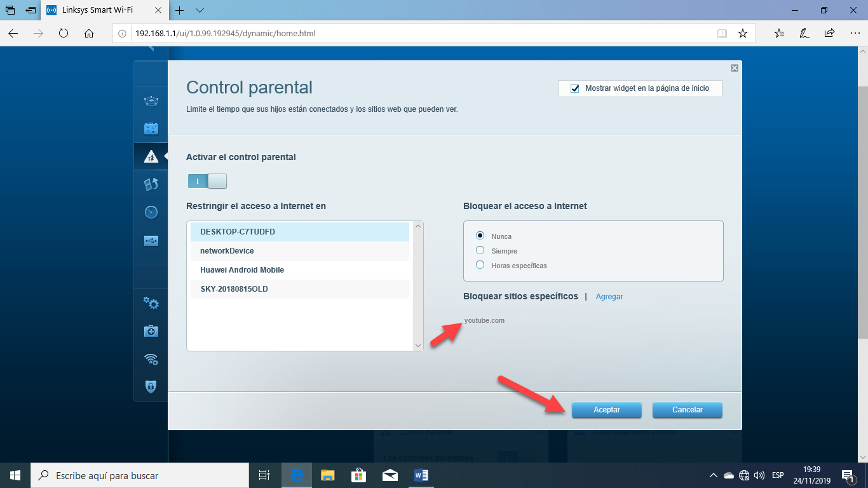Choose the 'Horas específicas' radio button
The width and height of the screenshot is (868, 488).
tap(480, 266)
